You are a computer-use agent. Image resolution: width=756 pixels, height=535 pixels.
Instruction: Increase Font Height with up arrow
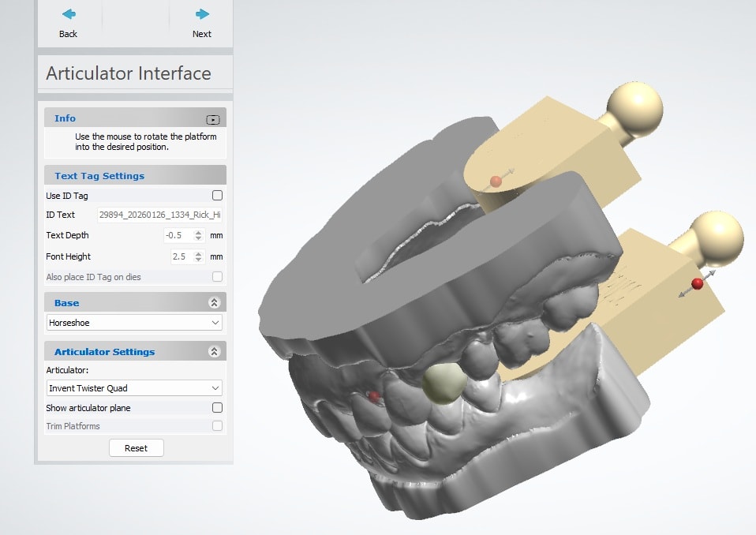(198, 253)
